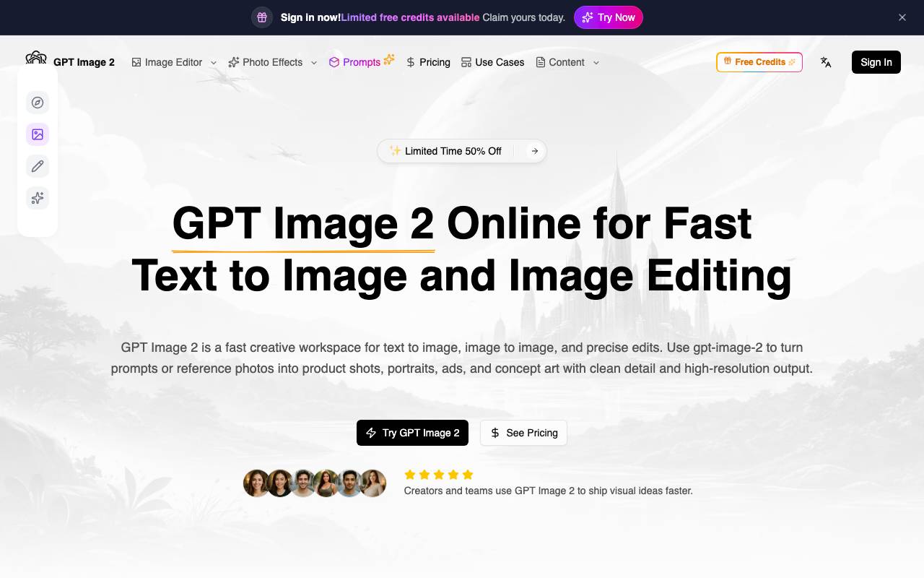The image size is (924, 578).
Task: Click the Image Editor picture icon
Action: point(136,62)
